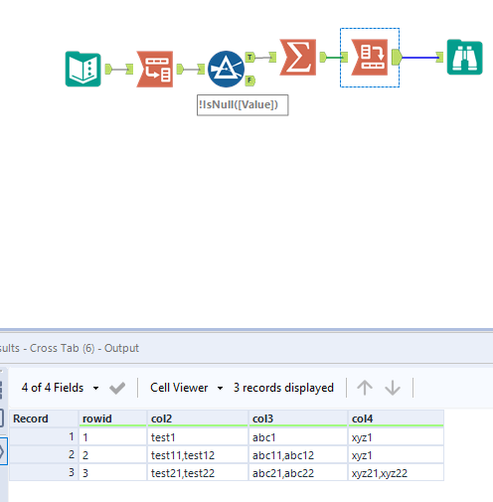
Task: Click the Summarize tool input anchor
Action: (273, 57)
